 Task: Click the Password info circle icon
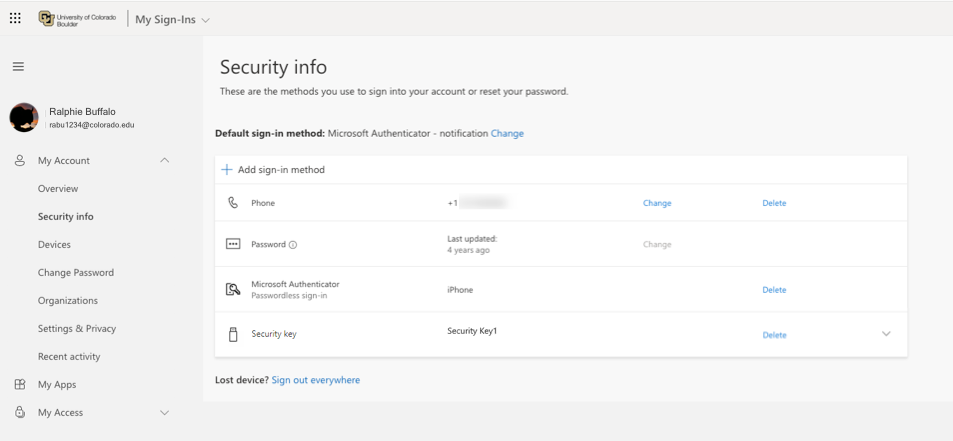coord(293,245)
